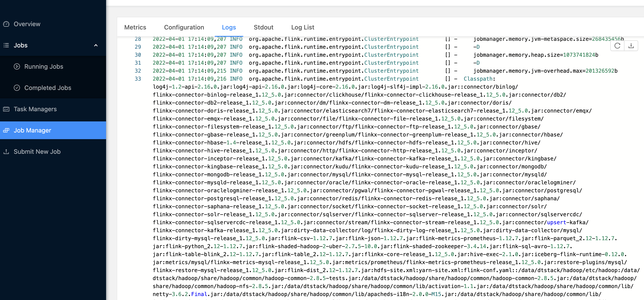
Task: Select the Logs tab
Action: click(229, 27)
